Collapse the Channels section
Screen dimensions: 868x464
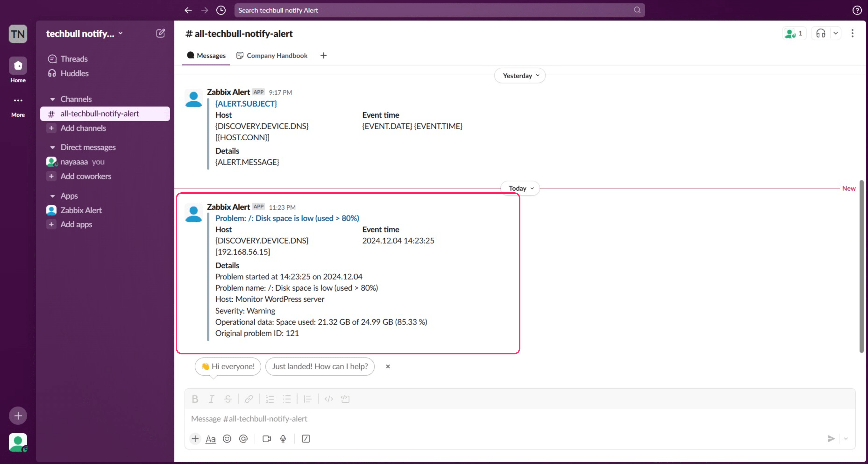pos(53,99)
